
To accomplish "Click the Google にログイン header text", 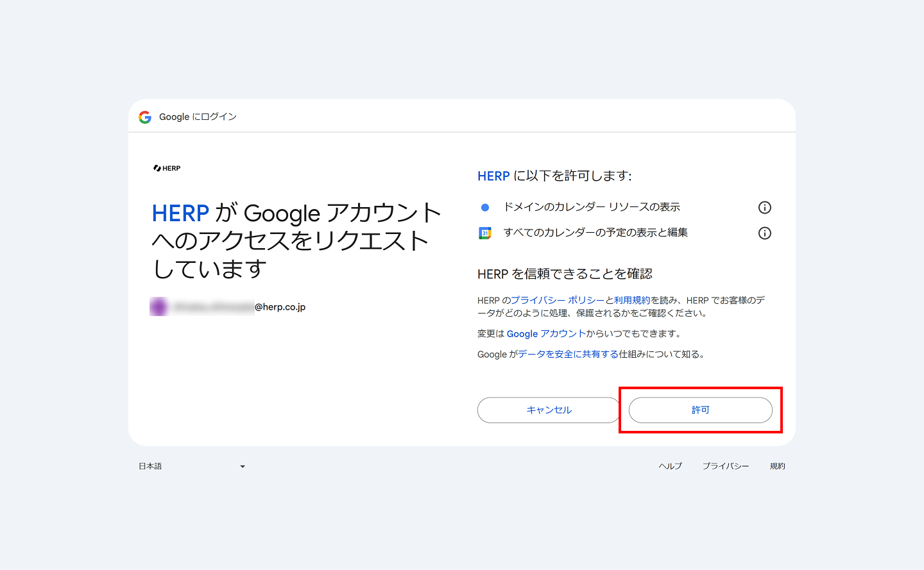I will tap(198, 117).
